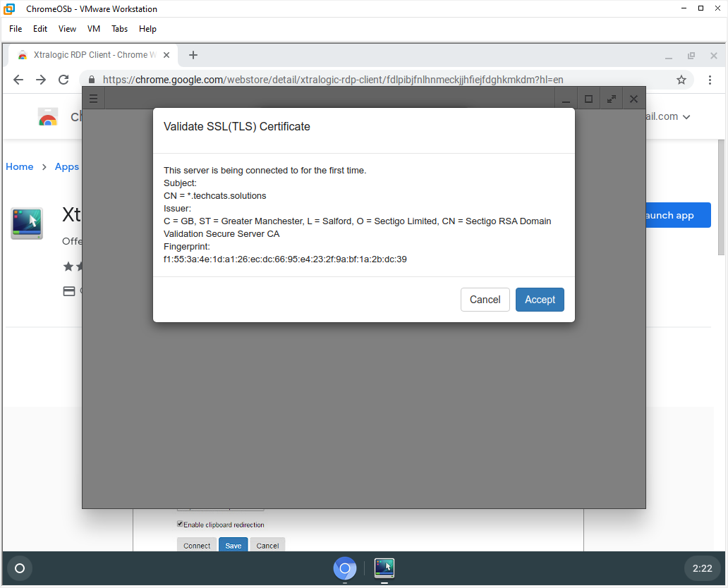Click the Connect button

[x=197, y=545]
